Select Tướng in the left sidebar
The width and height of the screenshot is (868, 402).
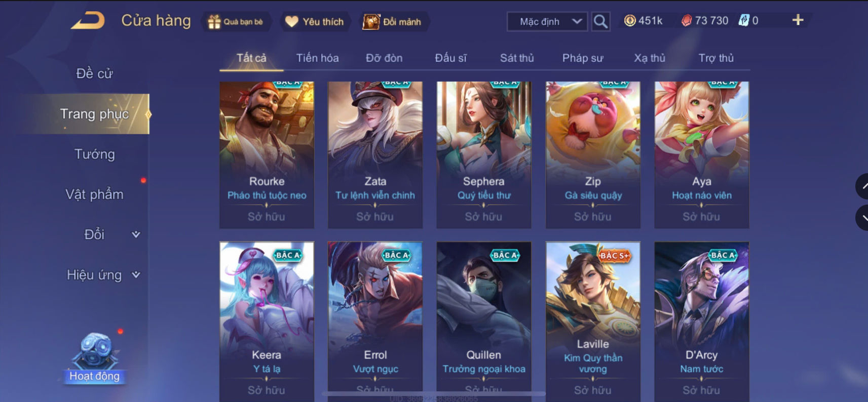click(x=95, y=154)
